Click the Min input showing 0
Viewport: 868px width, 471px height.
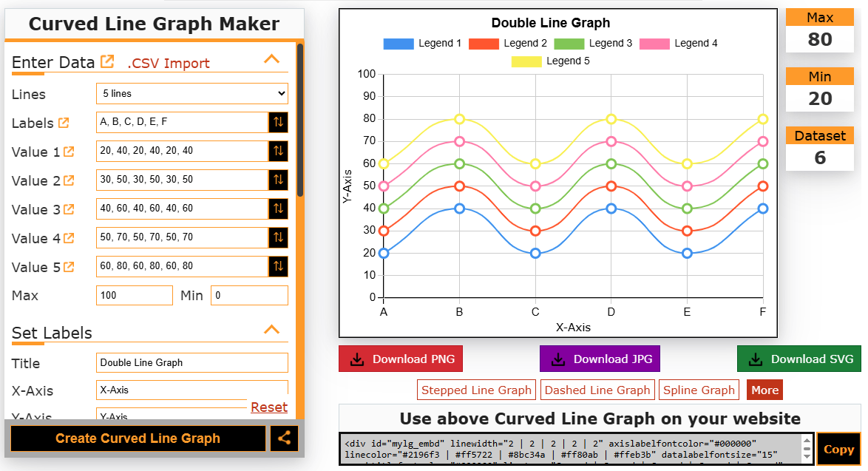click(x=250, y=295)
